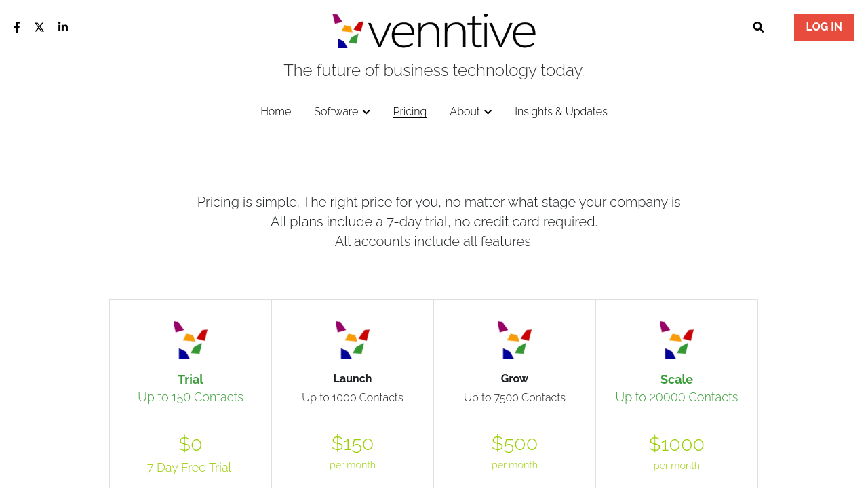Select the Pricing menu item

(410, 112)
